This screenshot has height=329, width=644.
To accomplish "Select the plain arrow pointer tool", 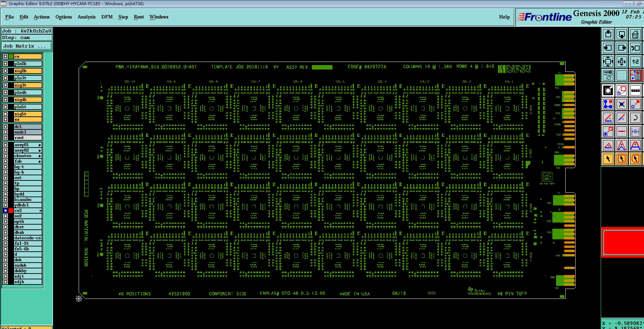I will coord(608,159).
